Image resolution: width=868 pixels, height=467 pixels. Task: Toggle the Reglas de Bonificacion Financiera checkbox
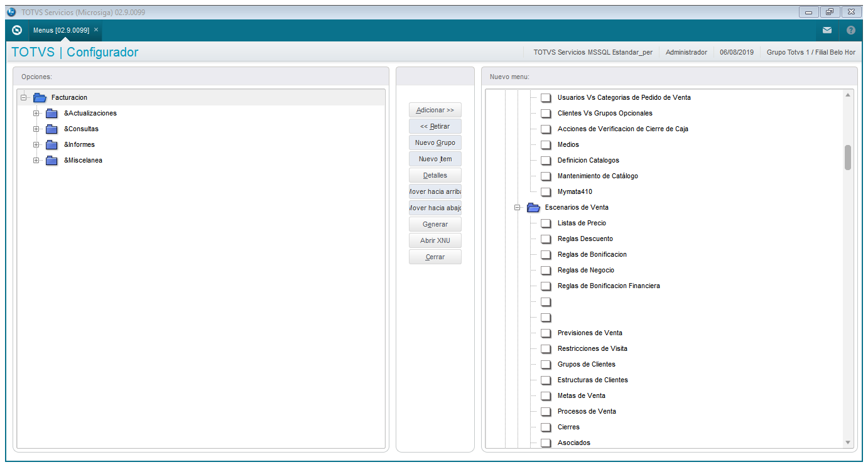tap(546, 286)
